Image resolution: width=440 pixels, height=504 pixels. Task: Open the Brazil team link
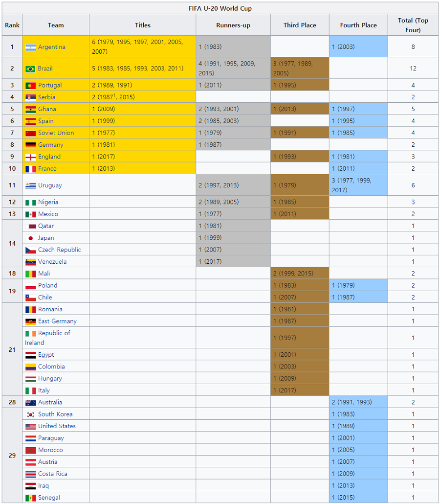[x=45, y=69]
